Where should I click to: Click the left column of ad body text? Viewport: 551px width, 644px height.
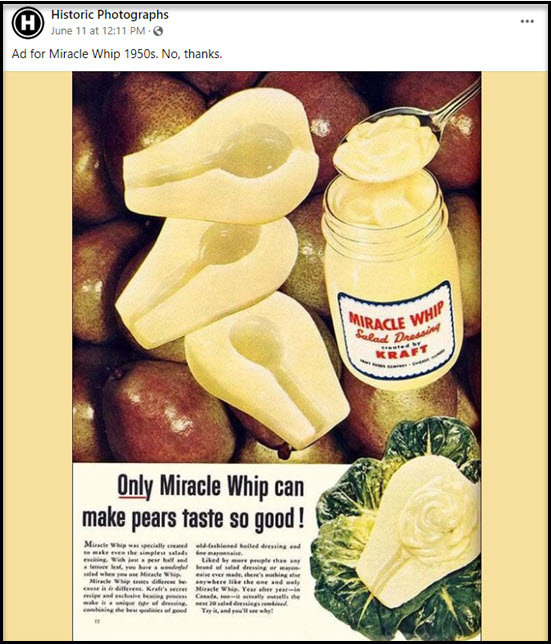[x=135, y=578]
